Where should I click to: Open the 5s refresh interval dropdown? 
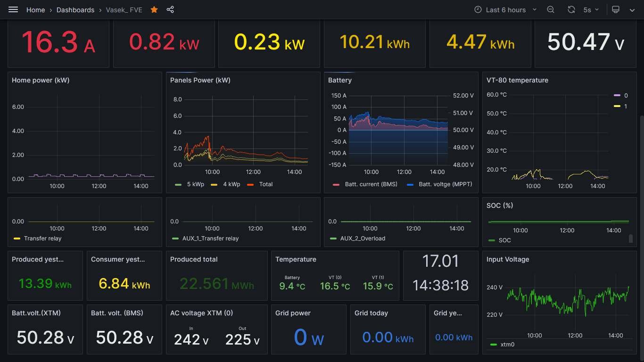click(591, 9)
